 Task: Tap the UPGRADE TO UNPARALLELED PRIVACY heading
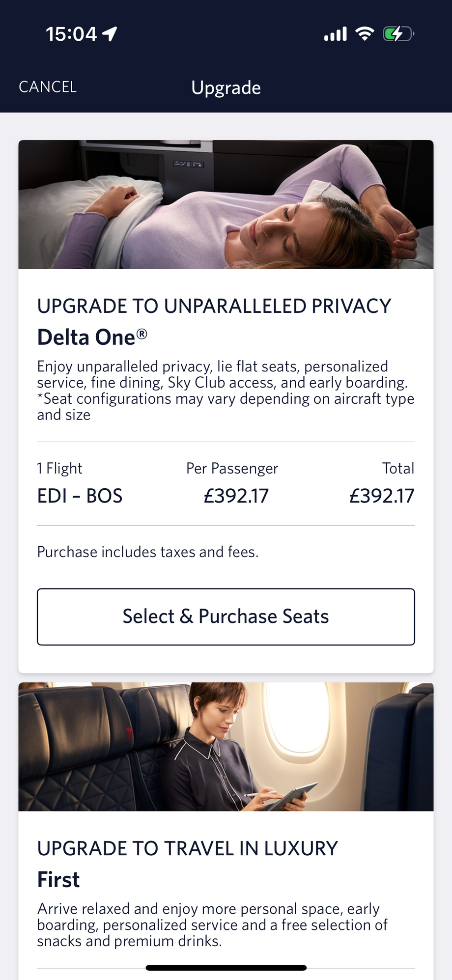click(214, 306)
